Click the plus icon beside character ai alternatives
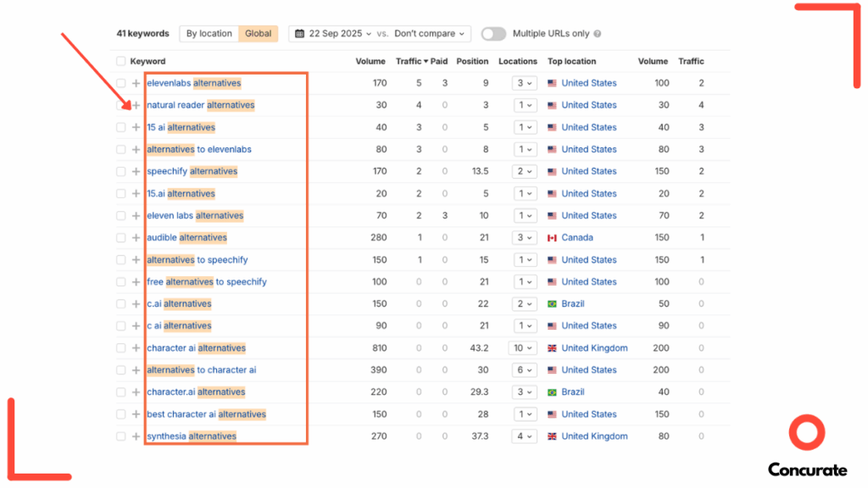868x488 pixels. (136, 348)
